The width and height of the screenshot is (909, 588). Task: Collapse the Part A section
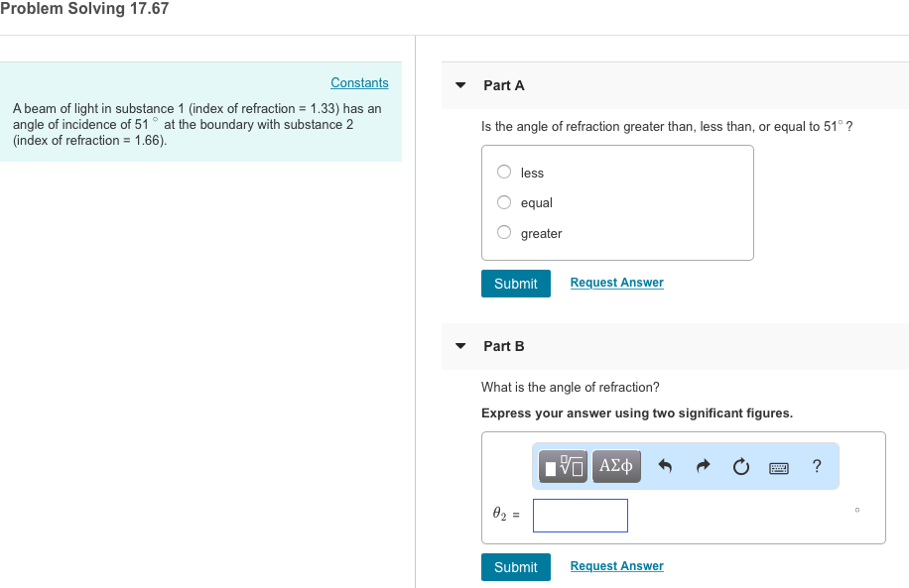click(459, 85)
